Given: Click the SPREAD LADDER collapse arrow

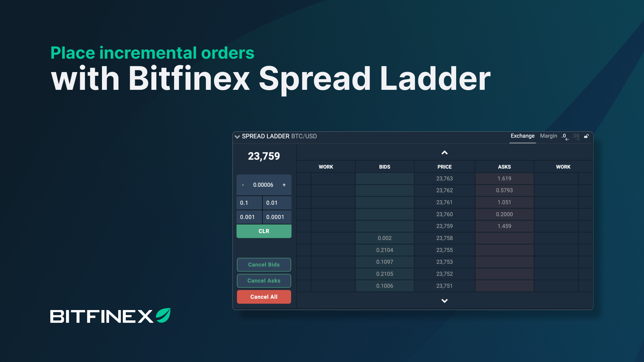Looking at the screenshot, I should (237, 136).
